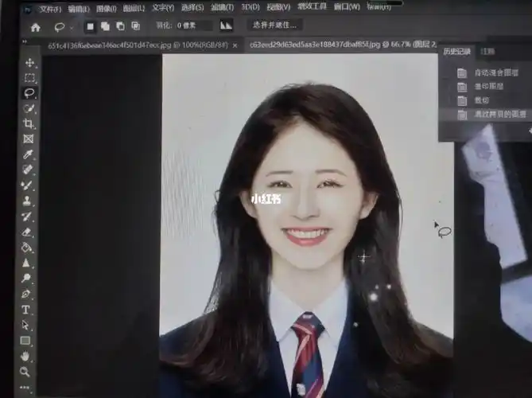Select the Spot Healing Brush tool
Viewport: 532px width, 398px height.
[x=28, y=170]
